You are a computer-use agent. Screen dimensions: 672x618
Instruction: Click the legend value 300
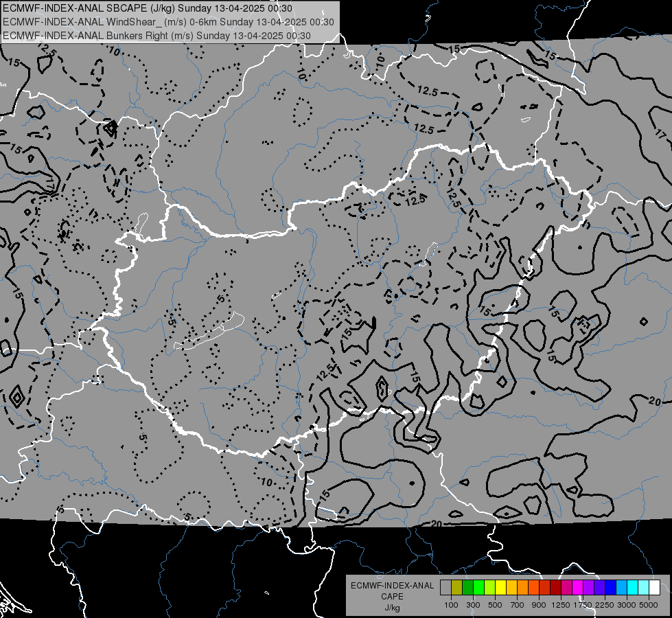click(473, 605)
